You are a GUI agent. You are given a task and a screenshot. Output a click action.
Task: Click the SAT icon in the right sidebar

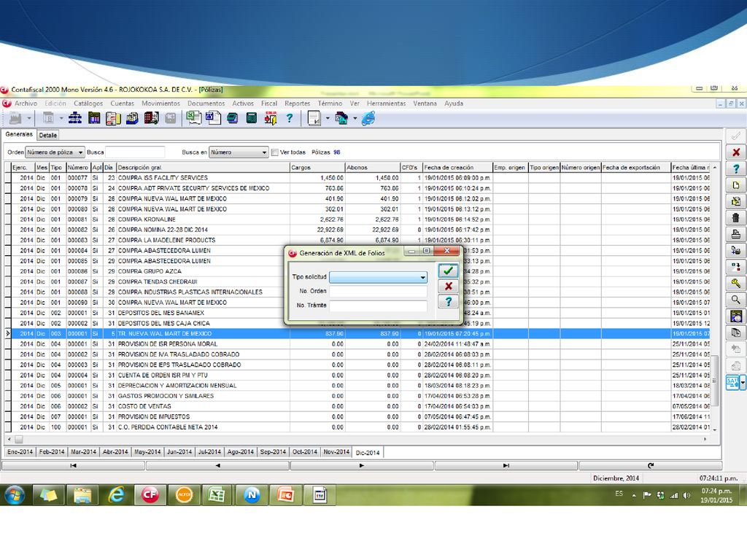click(732, 382)
